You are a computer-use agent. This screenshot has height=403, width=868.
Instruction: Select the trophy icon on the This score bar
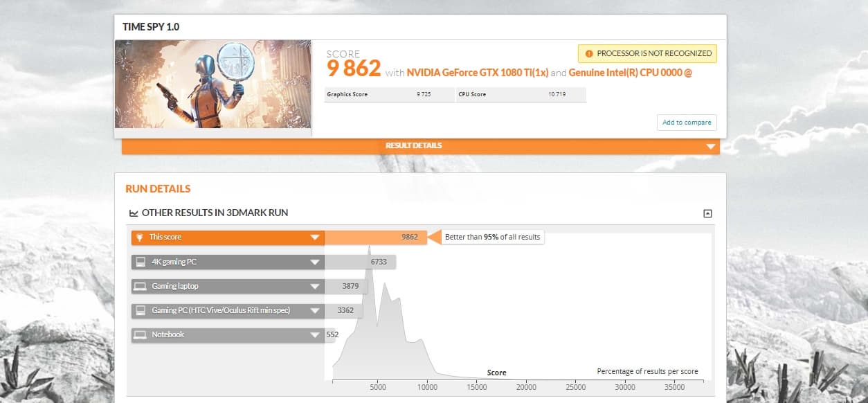141,237
